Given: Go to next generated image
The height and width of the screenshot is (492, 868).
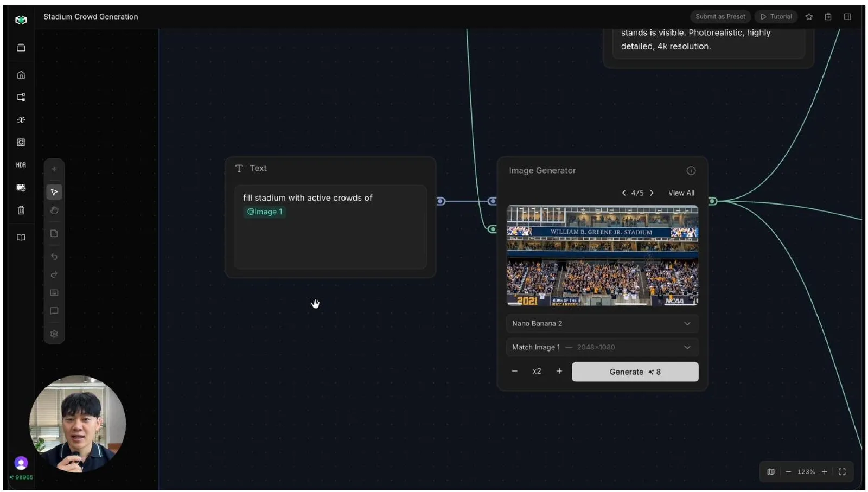Looking at the screenshot, I should pos(652,193).
